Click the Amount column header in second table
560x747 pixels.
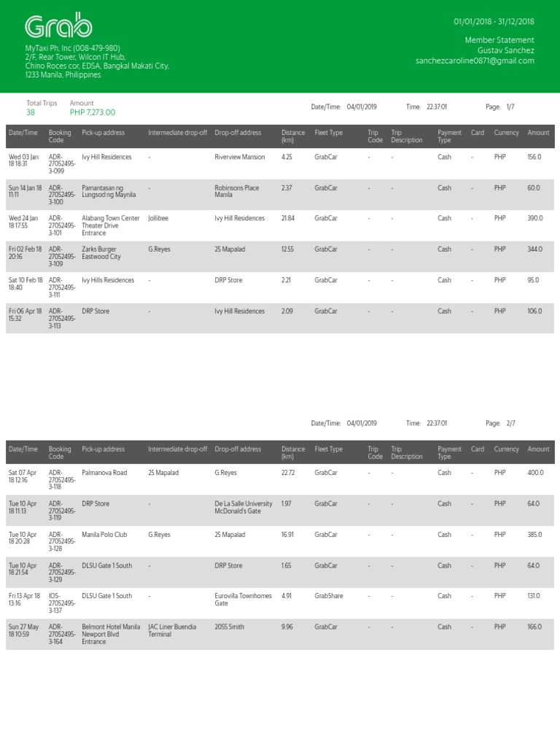[538, 449]
